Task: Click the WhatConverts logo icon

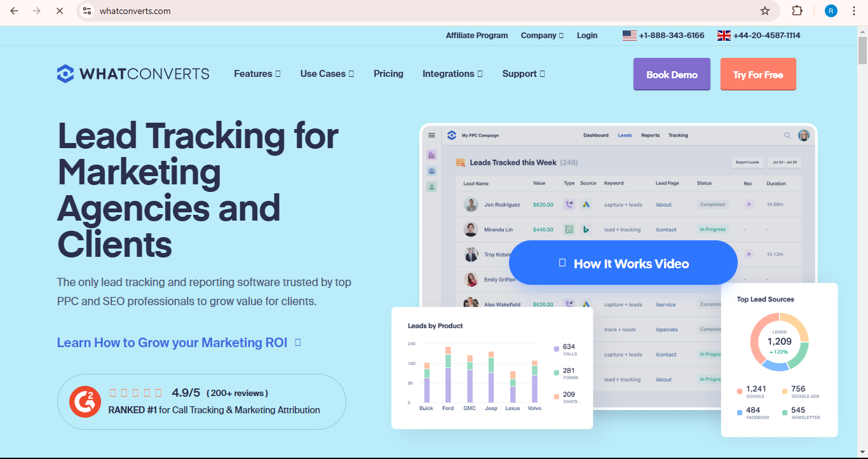Action: (65, 74)
